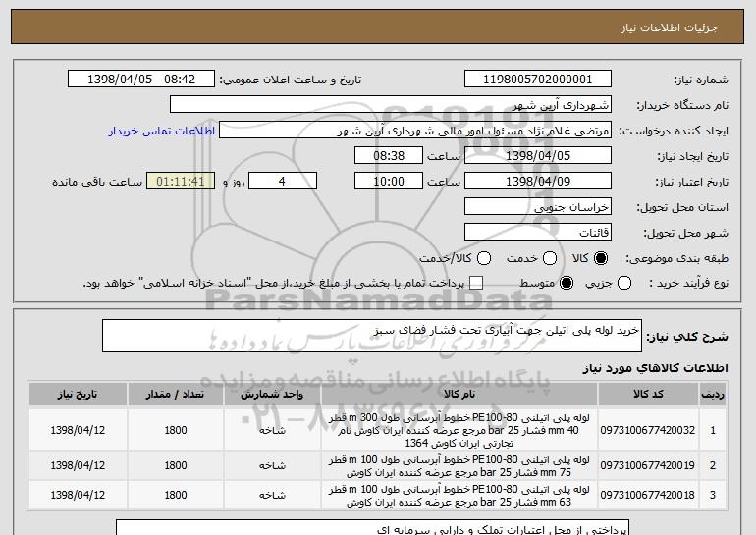Click the اطلاعات کالاهای مورد نیاز section heading
Viewport: 756px width, 535px height.
click(655, 368)
